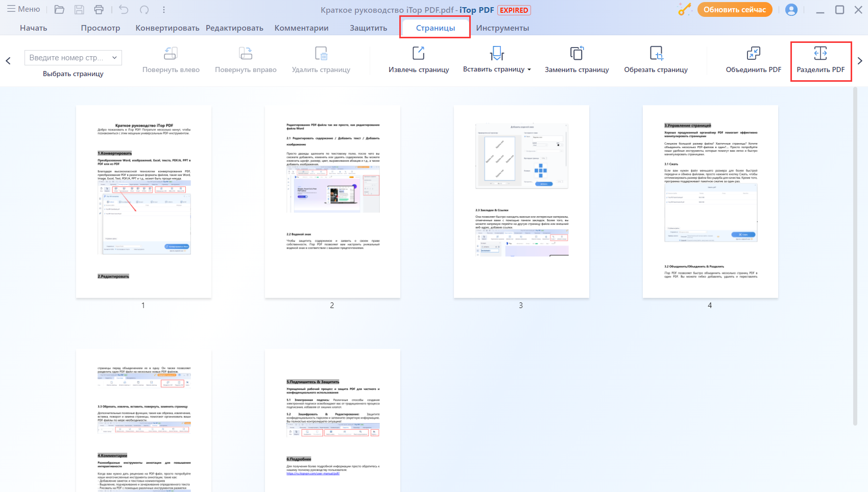Select page 2 thumbnail
The image size is (868, 492).
click(x=332, y=201)
